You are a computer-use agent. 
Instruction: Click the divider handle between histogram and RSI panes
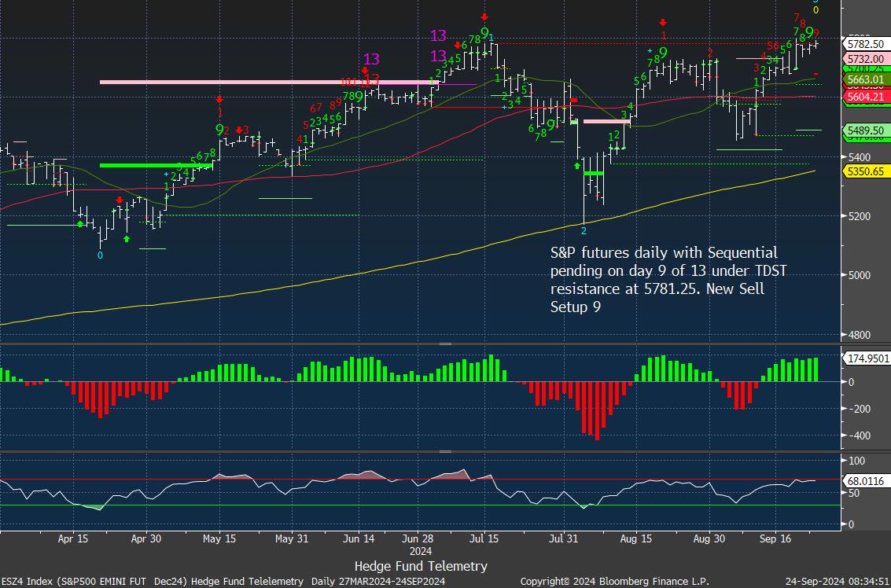click(x=445, y=452)
